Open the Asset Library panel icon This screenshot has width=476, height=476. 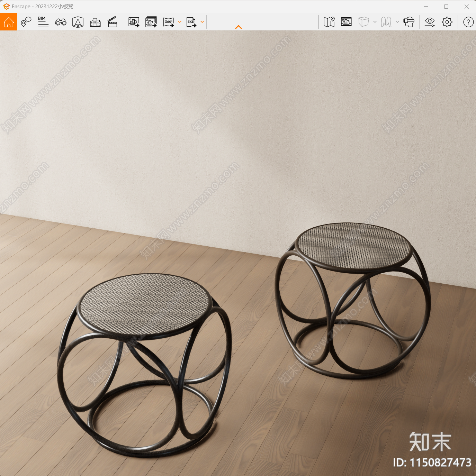[346, 22]
